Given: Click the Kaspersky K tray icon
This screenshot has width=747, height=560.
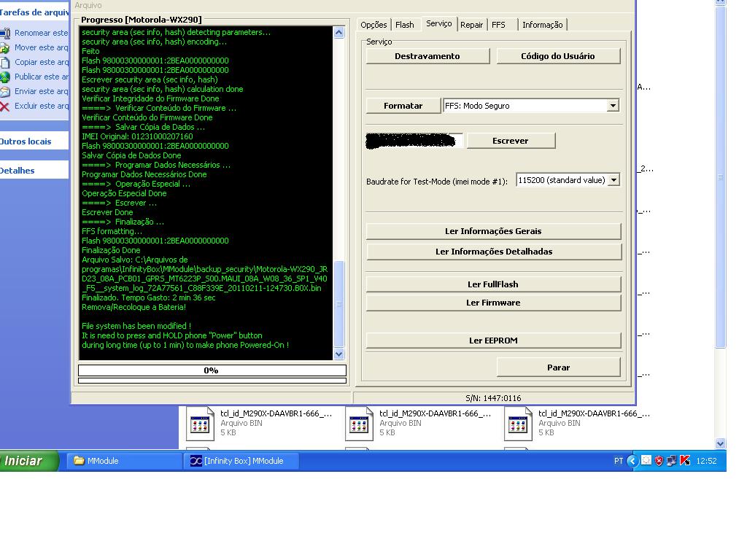Looking at the screenshot, I should 685,461.
